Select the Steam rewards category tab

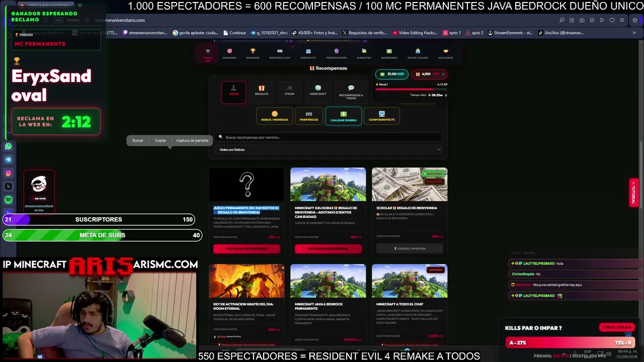point(289,92)
